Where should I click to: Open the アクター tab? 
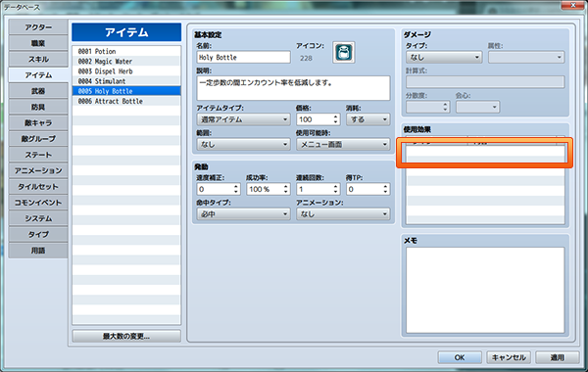tap(38, 27)
